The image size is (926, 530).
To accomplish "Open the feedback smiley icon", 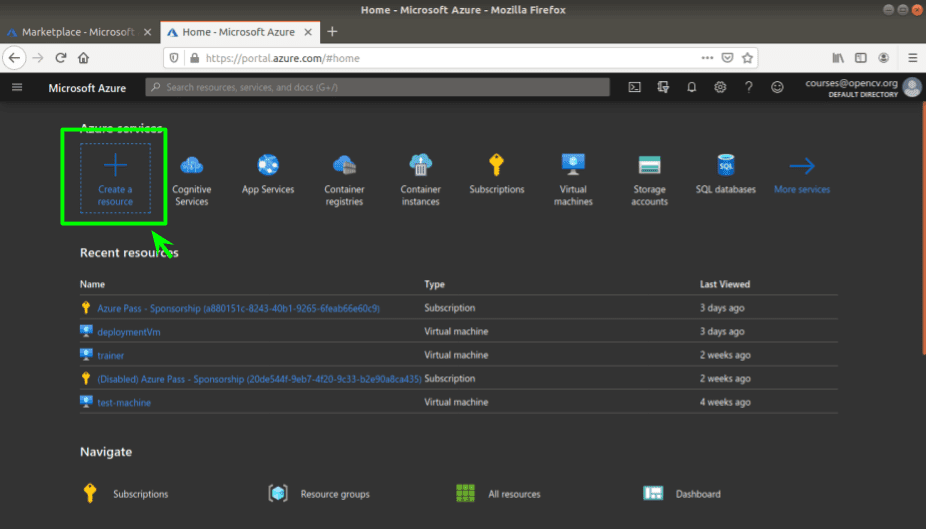I will tap(777, 87).
